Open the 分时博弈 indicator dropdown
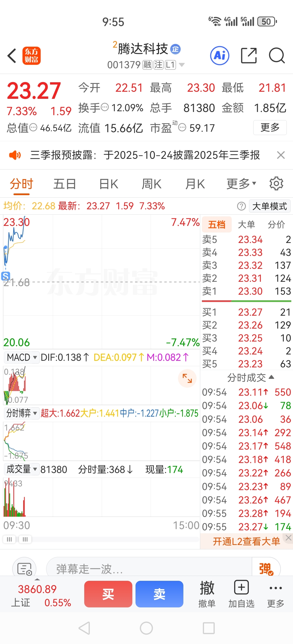This screenshot has width=293, height=644. point(22,413)
